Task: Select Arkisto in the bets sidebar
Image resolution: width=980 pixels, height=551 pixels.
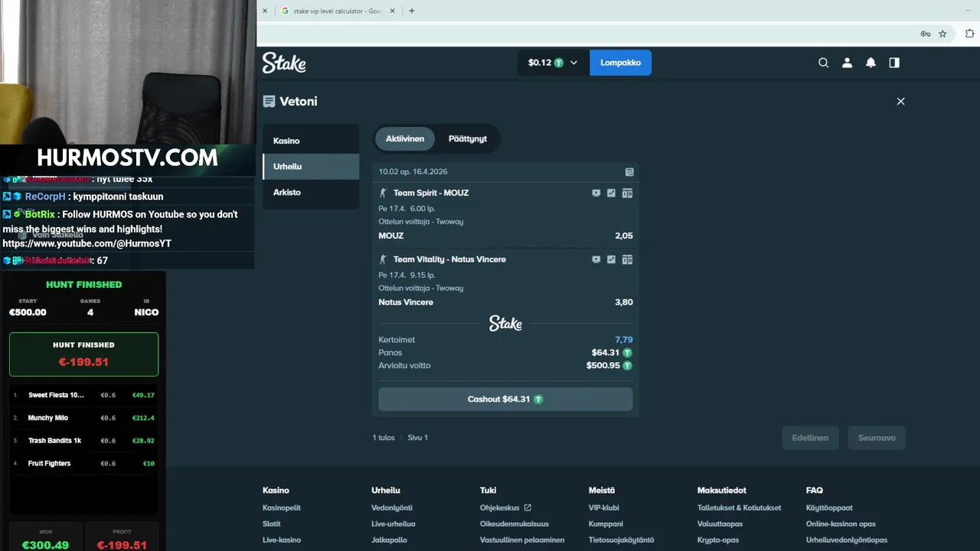Action: pyautogui.click(x=311, y=192)
